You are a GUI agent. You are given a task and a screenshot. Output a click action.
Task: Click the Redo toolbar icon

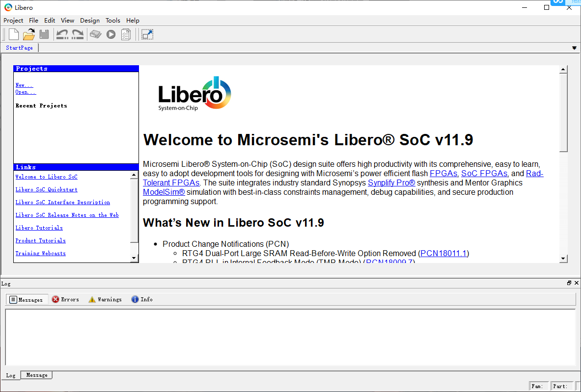78,34
